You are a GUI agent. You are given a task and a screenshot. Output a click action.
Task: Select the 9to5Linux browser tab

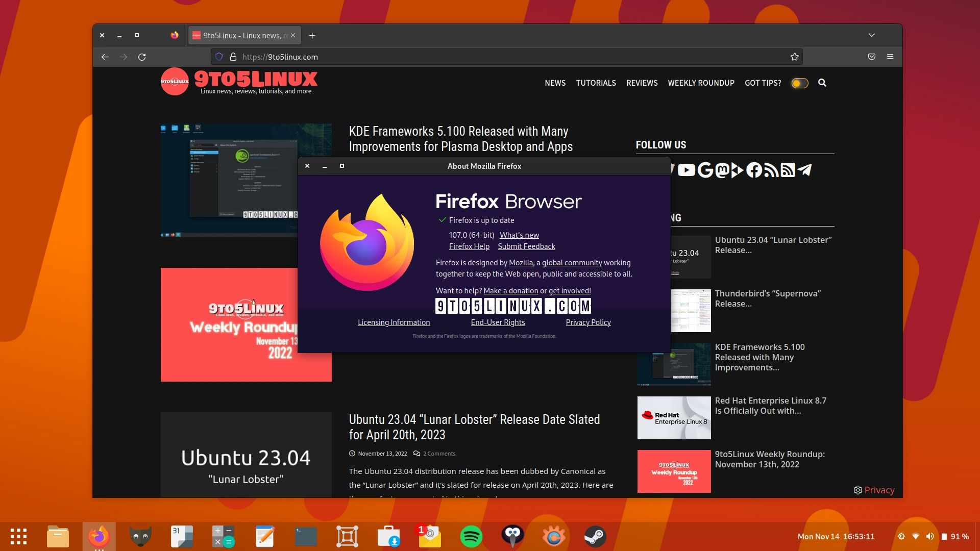click(x=240, y=35)
